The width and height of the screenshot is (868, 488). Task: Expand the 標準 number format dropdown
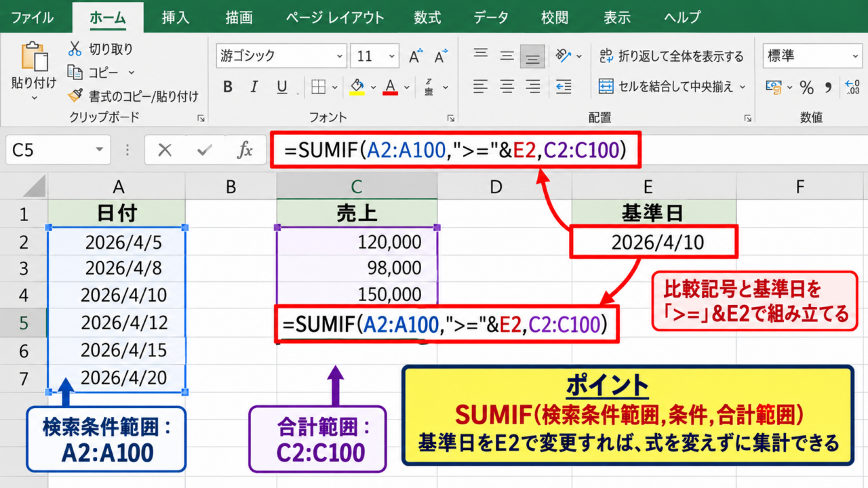pyautogui.click(x=855, y=56)
